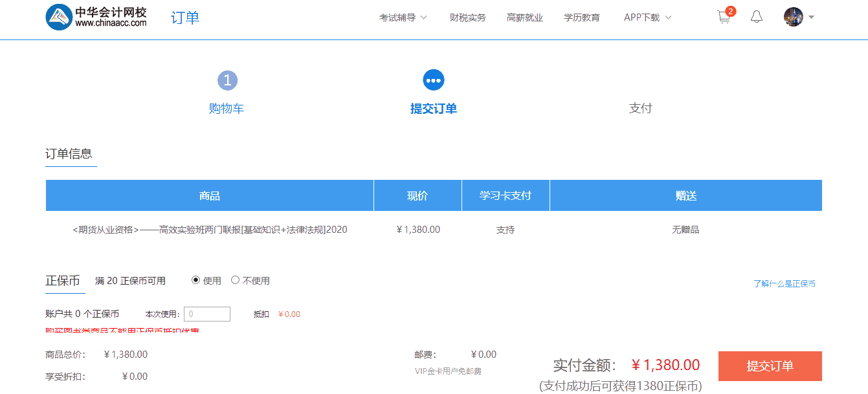Screen dimensions: 868x394
Task: Open the 了解什么是正保币 link
Action: point(784,284)
